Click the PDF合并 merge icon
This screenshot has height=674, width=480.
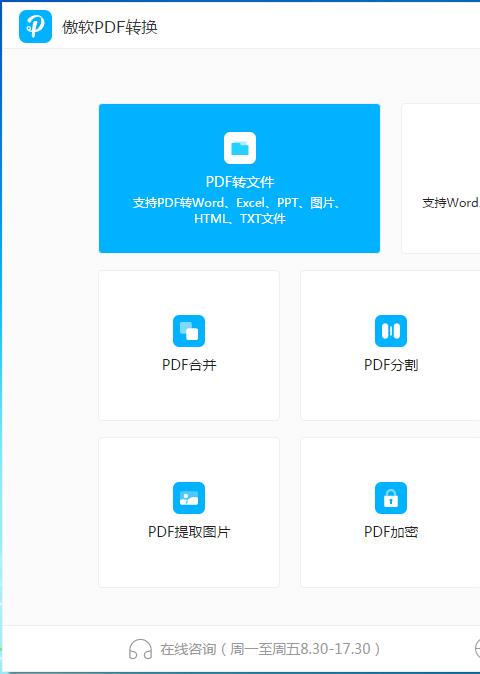[189, 331]
